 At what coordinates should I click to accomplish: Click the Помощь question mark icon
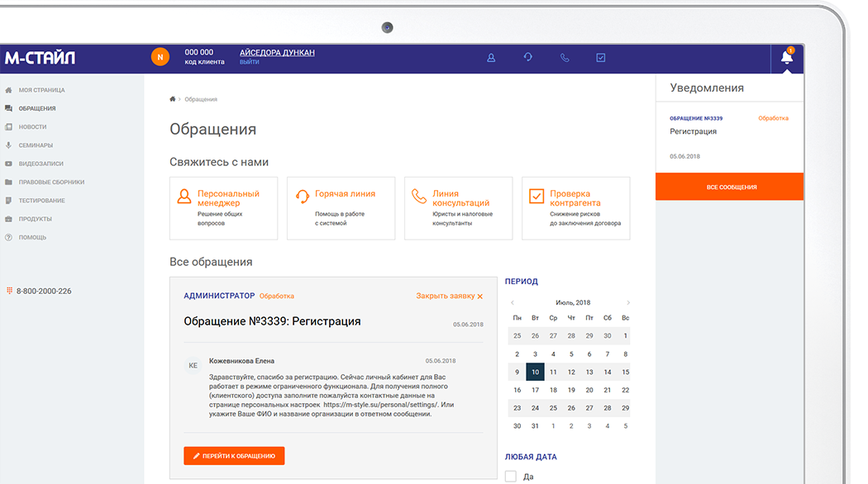pos(8,237)
